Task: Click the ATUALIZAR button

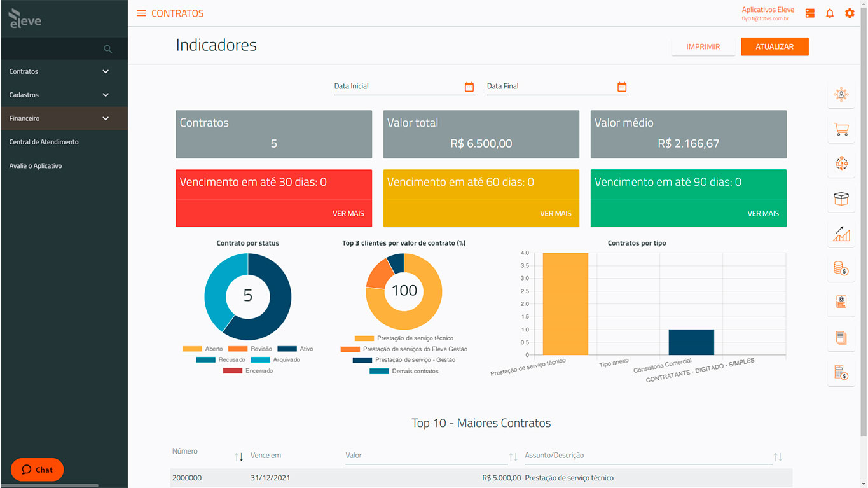Action: (775, 46)
